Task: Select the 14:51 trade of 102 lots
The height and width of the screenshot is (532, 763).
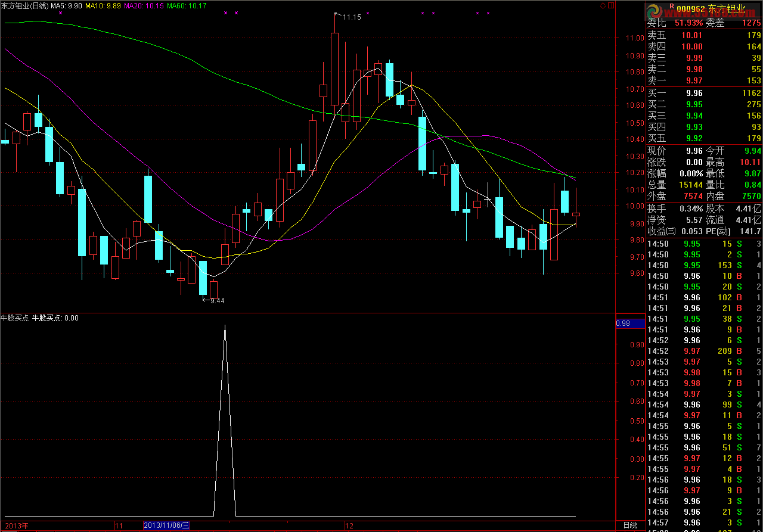Action: pos(705,297)
